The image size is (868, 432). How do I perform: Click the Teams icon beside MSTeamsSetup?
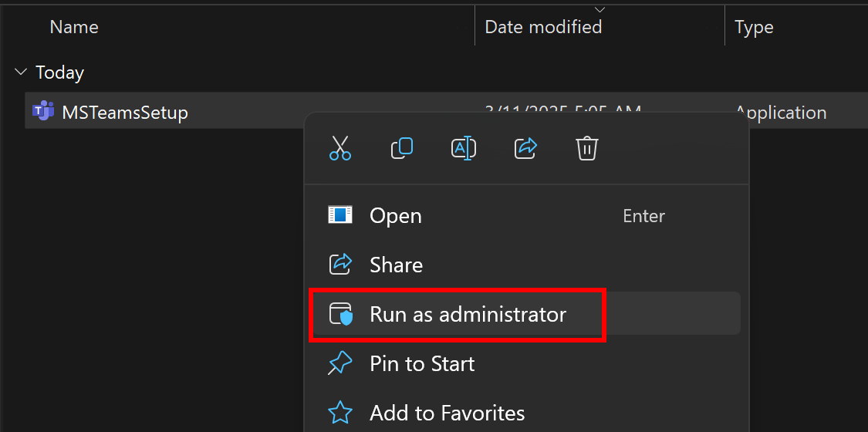tap(42, 112)
